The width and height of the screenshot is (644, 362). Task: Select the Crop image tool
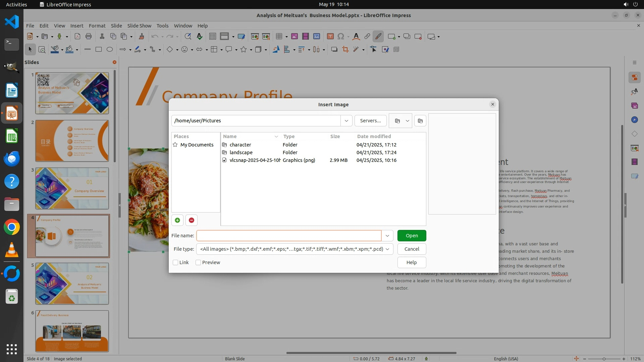click(x=345, y=50)
